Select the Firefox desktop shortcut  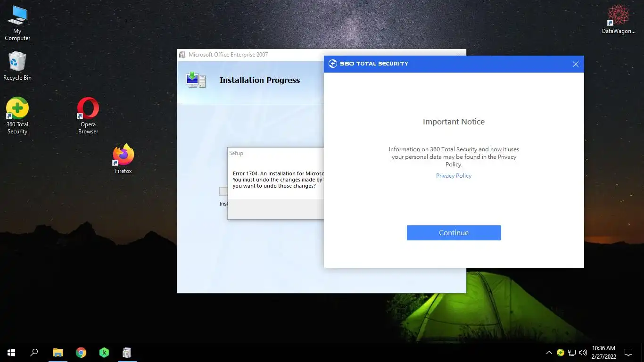(124, 159)
